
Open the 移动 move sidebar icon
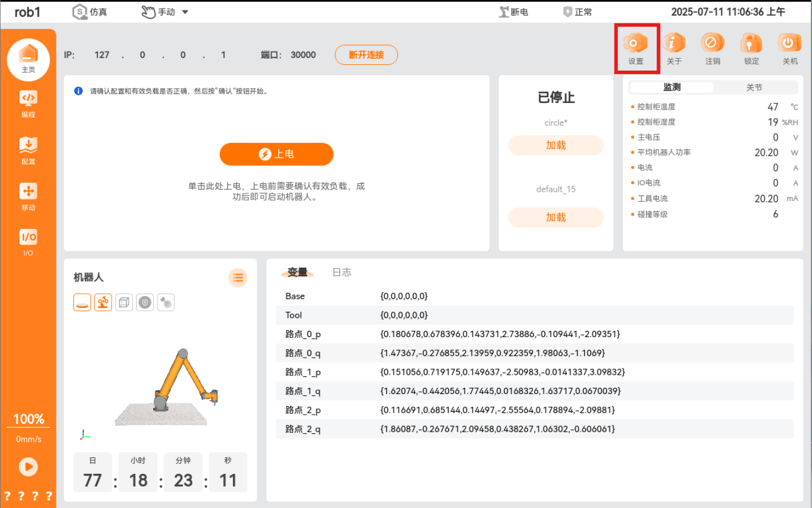28,197
